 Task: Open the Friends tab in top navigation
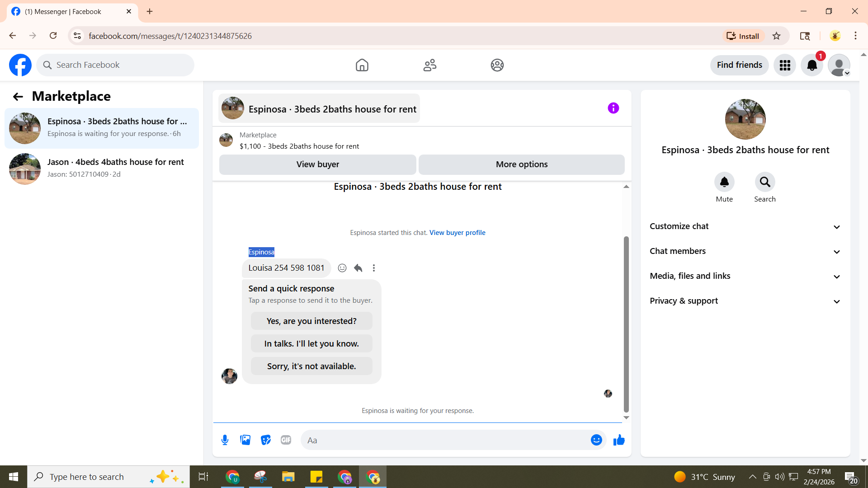(429, 65)
